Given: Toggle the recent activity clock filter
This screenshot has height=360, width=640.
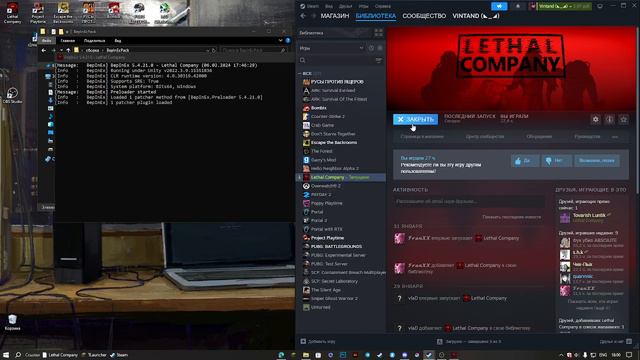Looking at the screenshot, I should tap(371, 48).
